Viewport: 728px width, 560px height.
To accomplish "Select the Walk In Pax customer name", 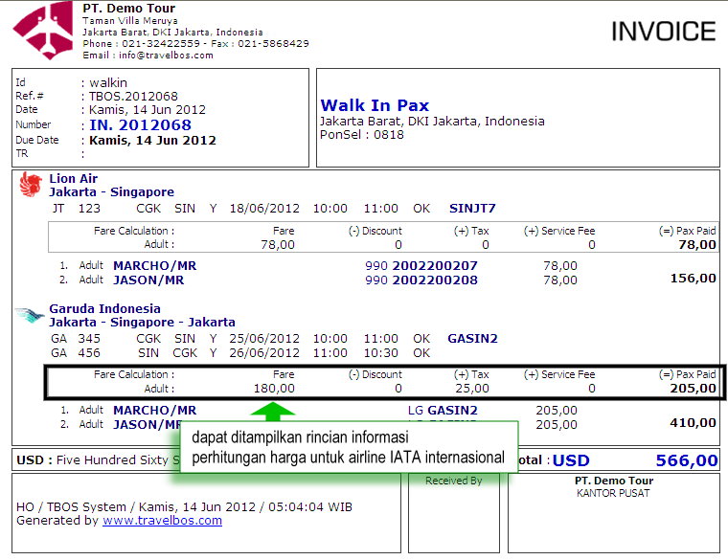I will click(x=375, y=105).
